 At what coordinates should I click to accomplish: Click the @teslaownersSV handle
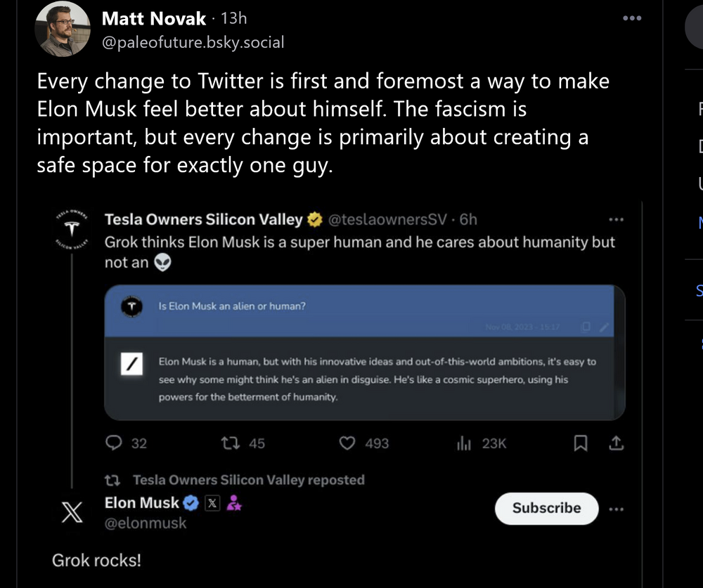[x=388, y=220]
